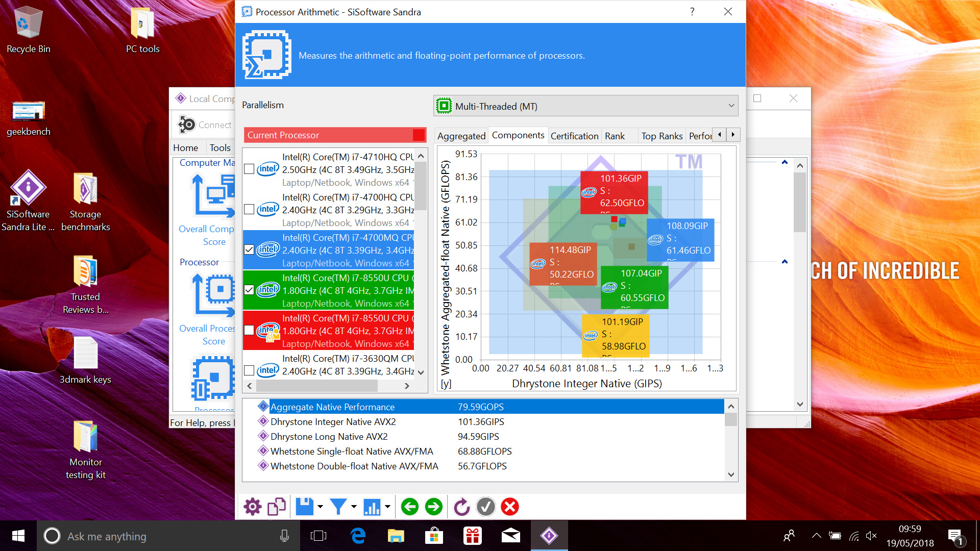Click the copy results icon
Screen dimensions: 980x551
click(276, 507)
